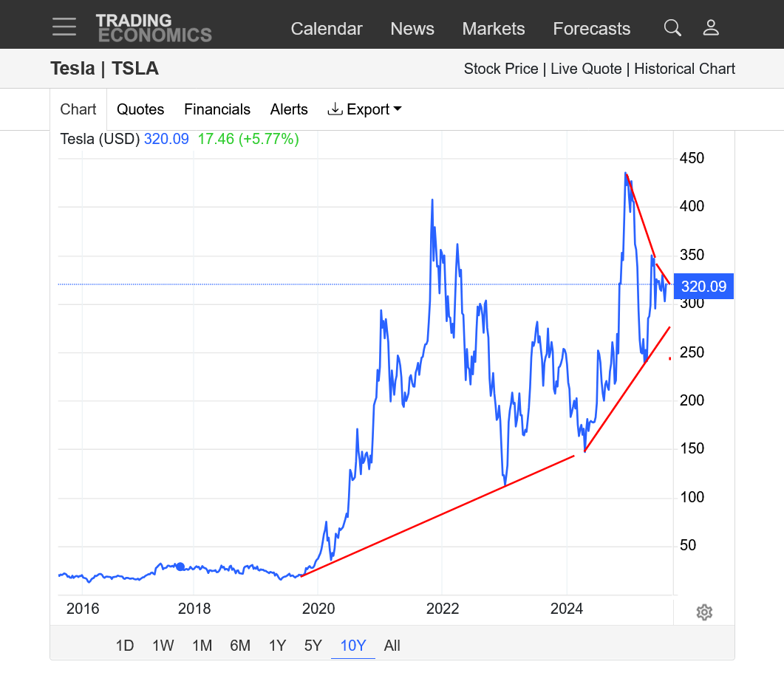The height and width of the screenshot is (684, 784).
Task: Open the search magnifier icon
Action: pos(672,28)
